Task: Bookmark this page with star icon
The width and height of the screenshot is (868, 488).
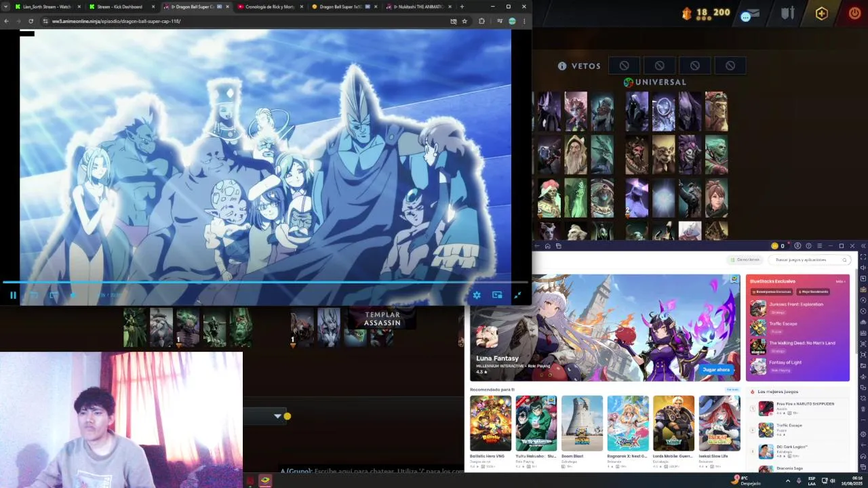Action: tap(465, 21)
